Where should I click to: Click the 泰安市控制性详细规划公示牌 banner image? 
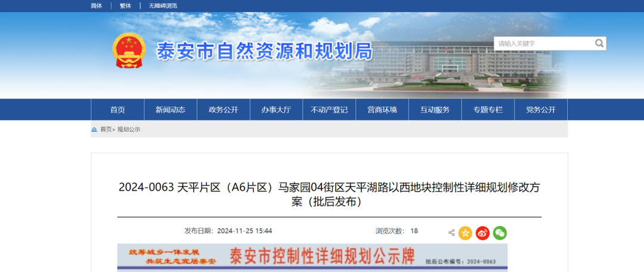312,257
